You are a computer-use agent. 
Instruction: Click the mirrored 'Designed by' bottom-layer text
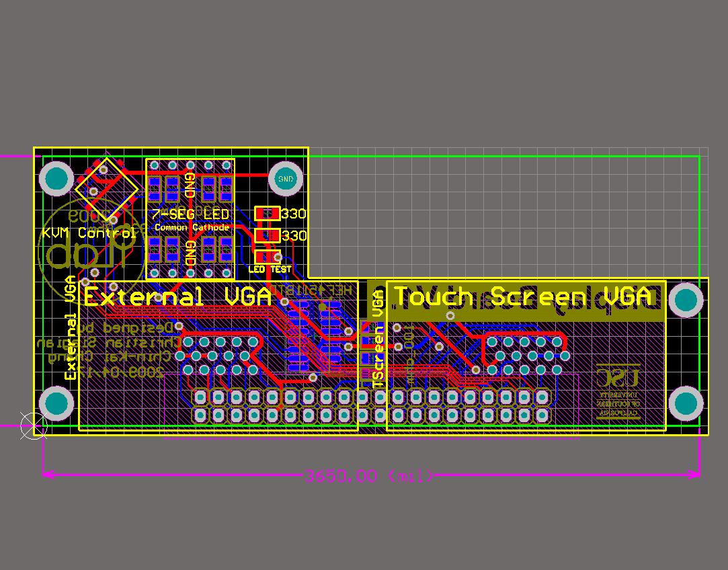click(x=125, y=328)
